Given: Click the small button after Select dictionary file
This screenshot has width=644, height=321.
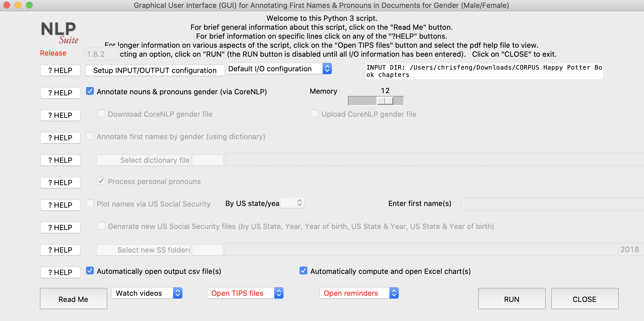Looking at the screenshot, I should point(208,160).
